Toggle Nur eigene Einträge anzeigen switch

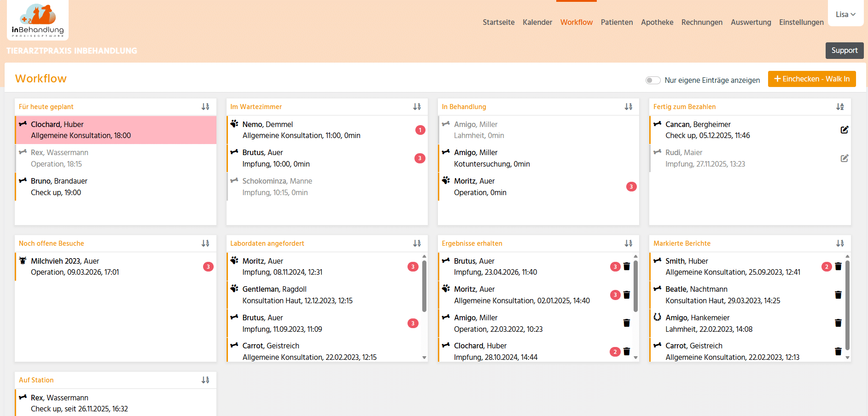[653, 80]
